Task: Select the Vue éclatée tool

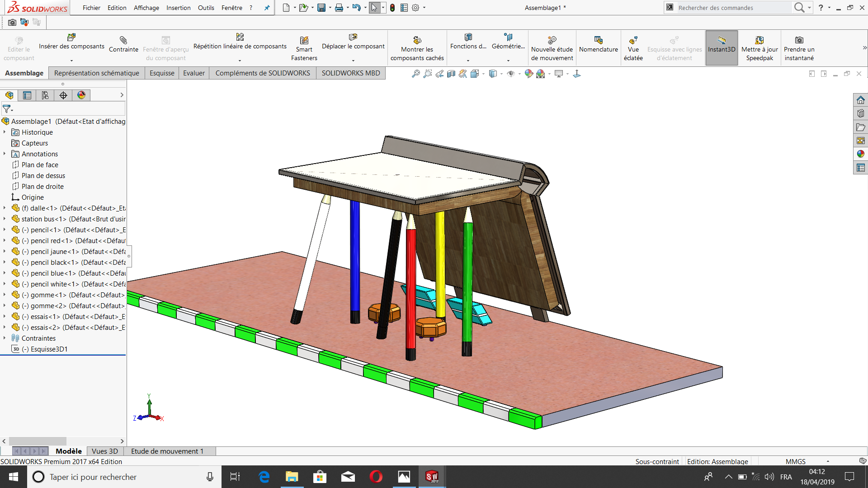Action: pyautogui.click(x=633, y=40)
